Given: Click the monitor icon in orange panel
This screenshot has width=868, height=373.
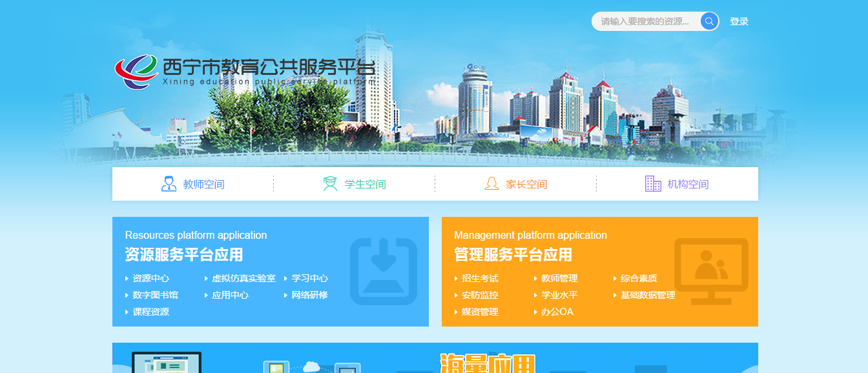Looking at the screenshot, I should point(711,271).
